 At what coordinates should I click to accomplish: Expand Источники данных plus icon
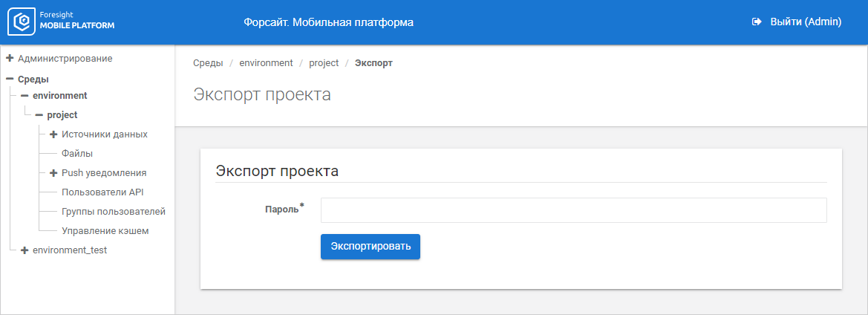click(x=53, y=134)
